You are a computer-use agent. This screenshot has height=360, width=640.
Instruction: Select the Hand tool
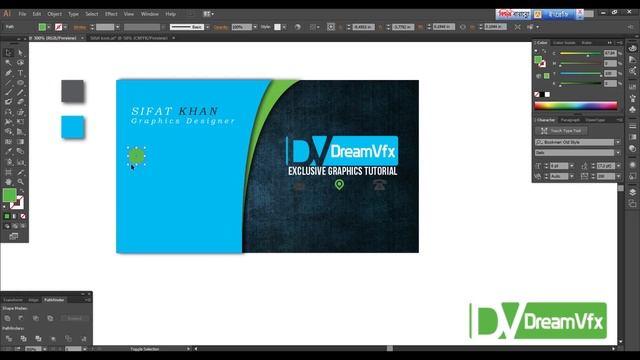pos(9,182)
